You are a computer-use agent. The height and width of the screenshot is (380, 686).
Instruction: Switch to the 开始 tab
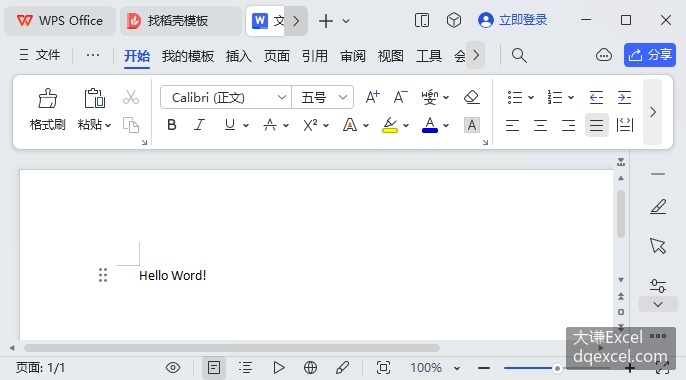(x=137, y=56)
